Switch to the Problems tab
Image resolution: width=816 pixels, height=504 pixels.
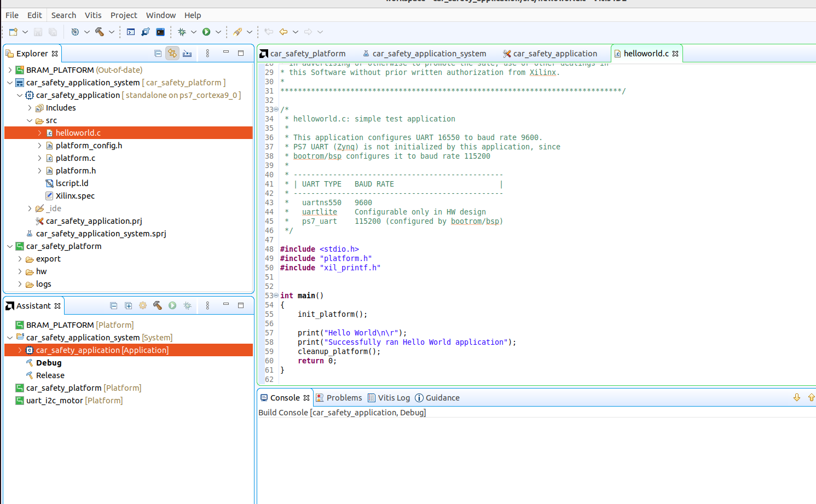point(339,398)
